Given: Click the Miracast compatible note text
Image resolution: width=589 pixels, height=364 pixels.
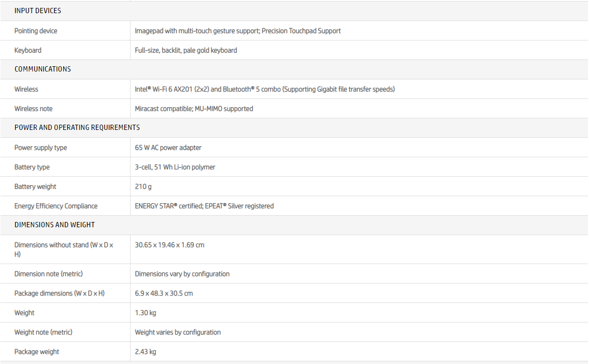Looking at the screenshot, I should click(194, 109).
